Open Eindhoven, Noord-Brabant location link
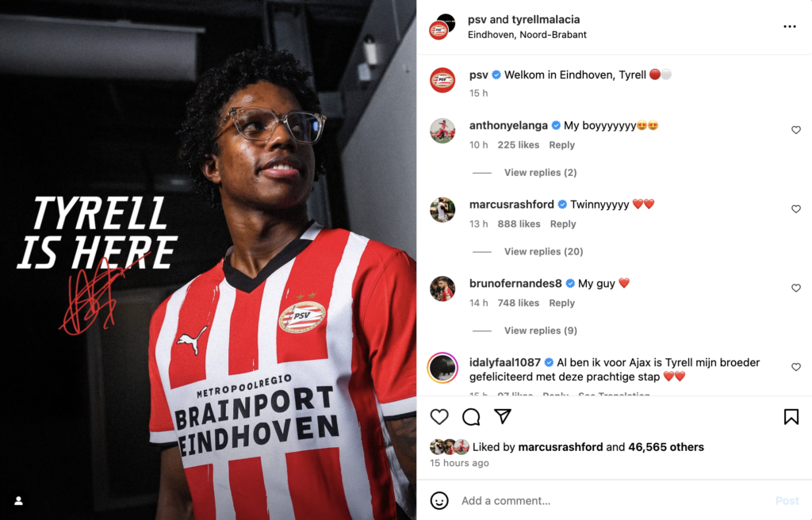This screenshot has width=812, height=520. [x=527, y=35]
